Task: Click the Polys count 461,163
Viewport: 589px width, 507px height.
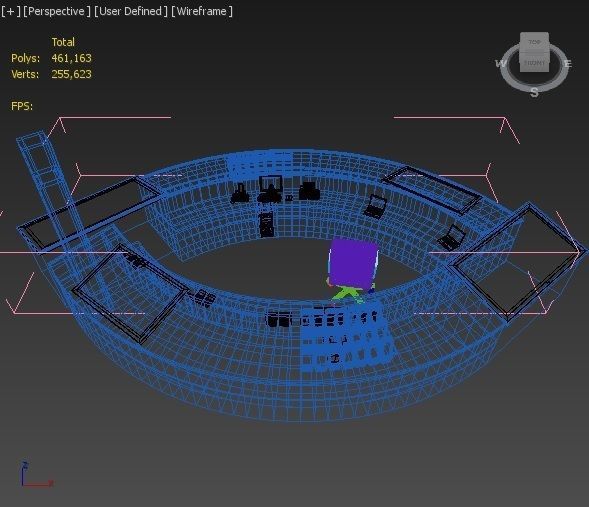Action: (x=71, y=58)
